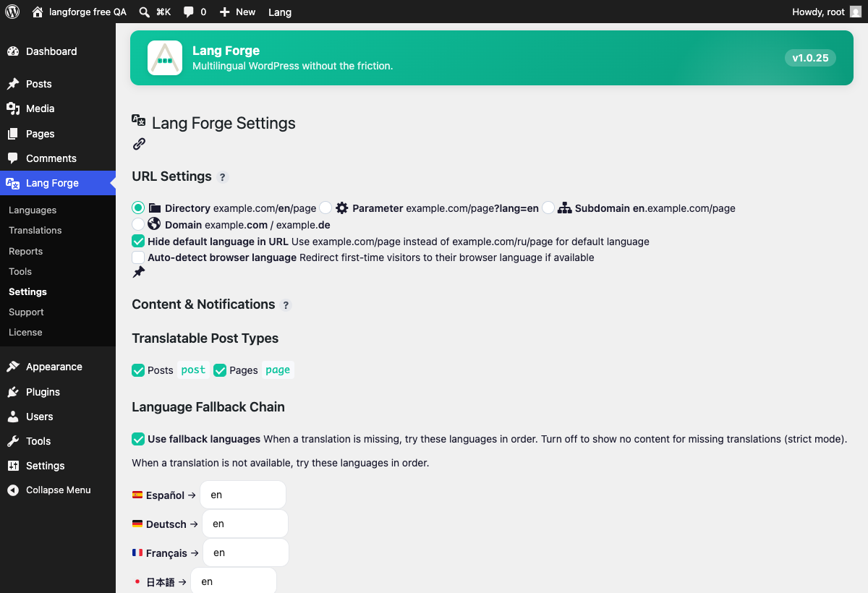Click the Collapse Menu label
868x593 pixels.
point(59,490)
